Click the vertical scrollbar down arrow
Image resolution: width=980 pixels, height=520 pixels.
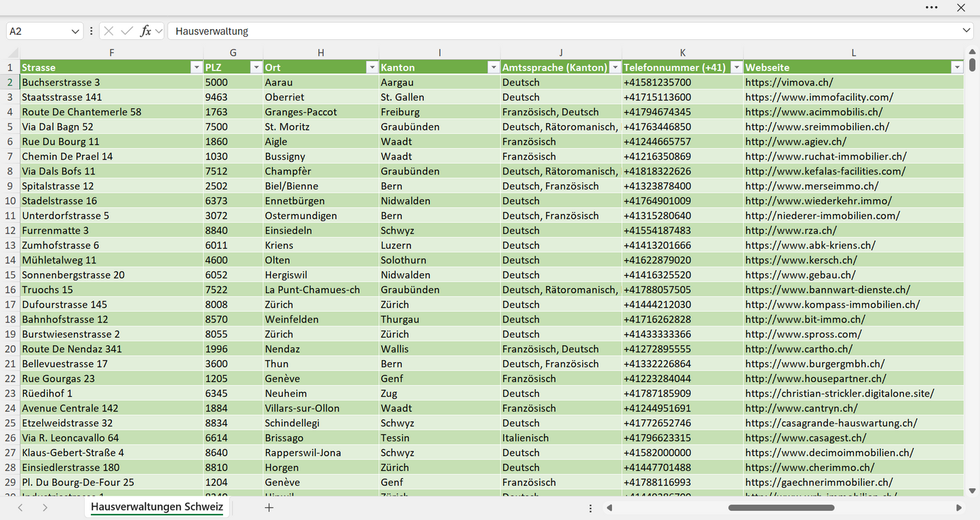(973, 490)
